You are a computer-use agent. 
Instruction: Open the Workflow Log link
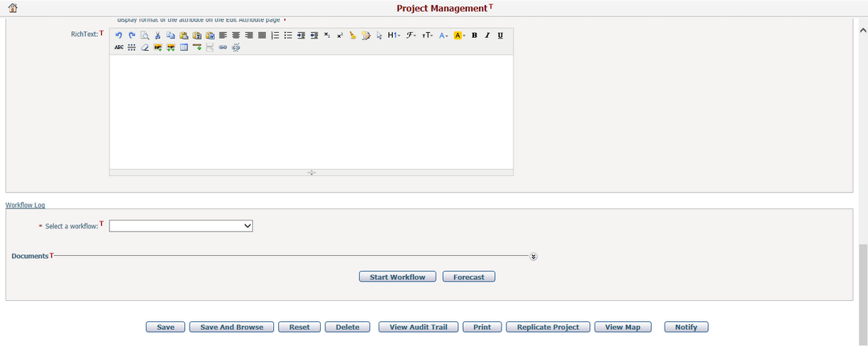coord(25,204)
